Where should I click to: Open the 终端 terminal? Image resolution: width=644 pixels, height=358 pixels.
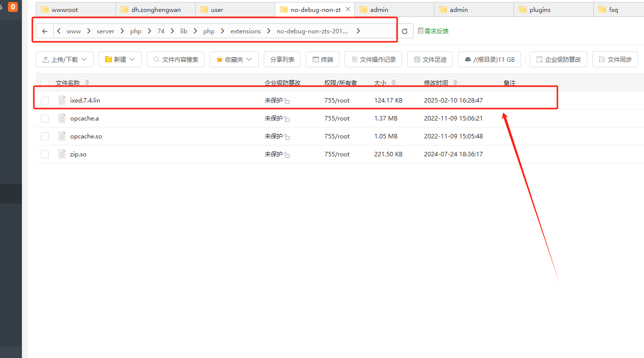(x=322, y=59)
